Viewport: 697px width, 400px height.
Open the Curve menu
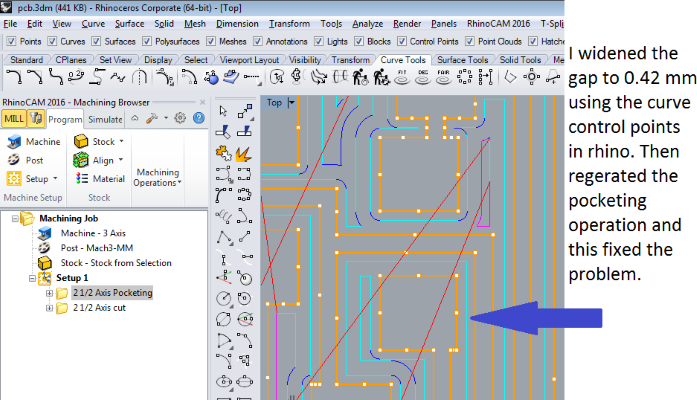click(93, 24)
